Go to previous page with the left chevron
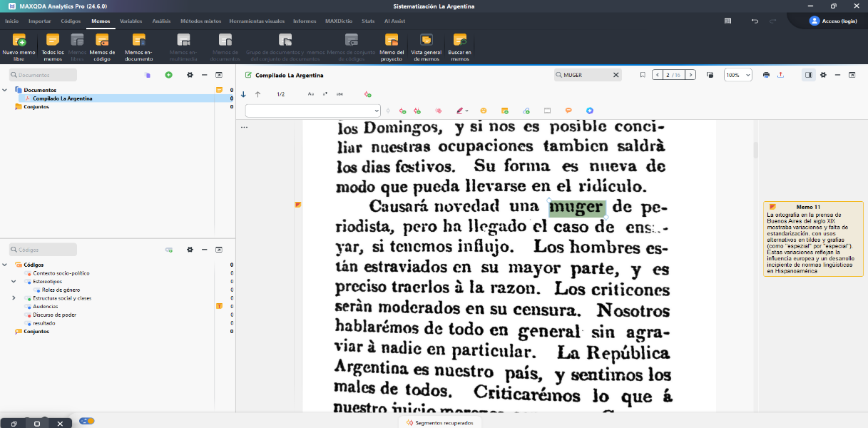This screenshot has height=428, width=868. click(658, 75)
